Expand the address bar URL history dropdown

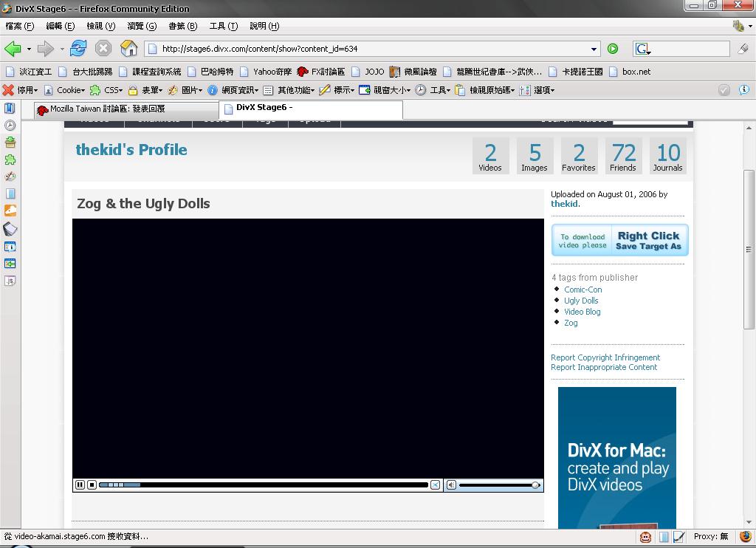tap(594, 49)
